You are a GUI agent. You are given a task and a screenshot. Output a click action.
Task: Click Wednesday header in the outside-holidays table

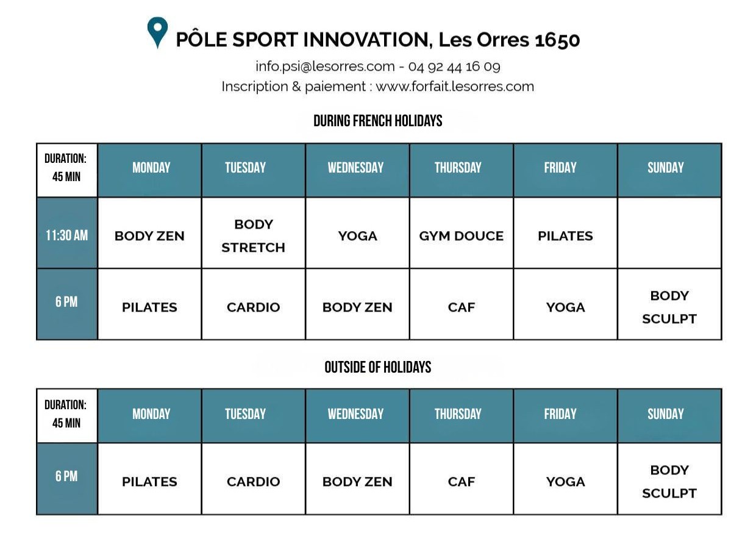355,414
